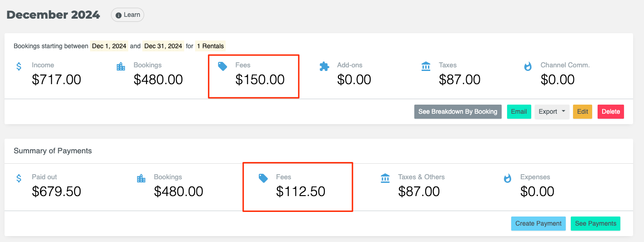
Task: Click the building icon beside top Bookings
Action: [121, 66]
